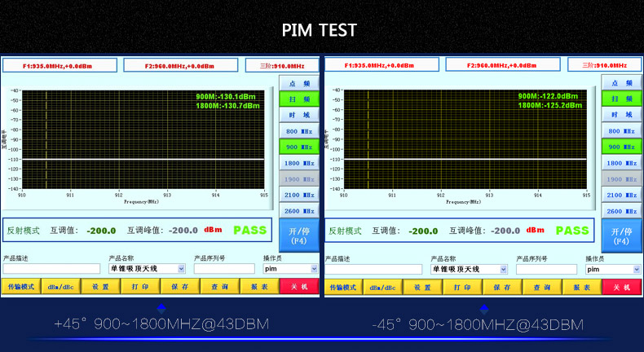The image size is (644, 352).
Task: Open 设置 settings in right panel
Action: pos(422,288)
